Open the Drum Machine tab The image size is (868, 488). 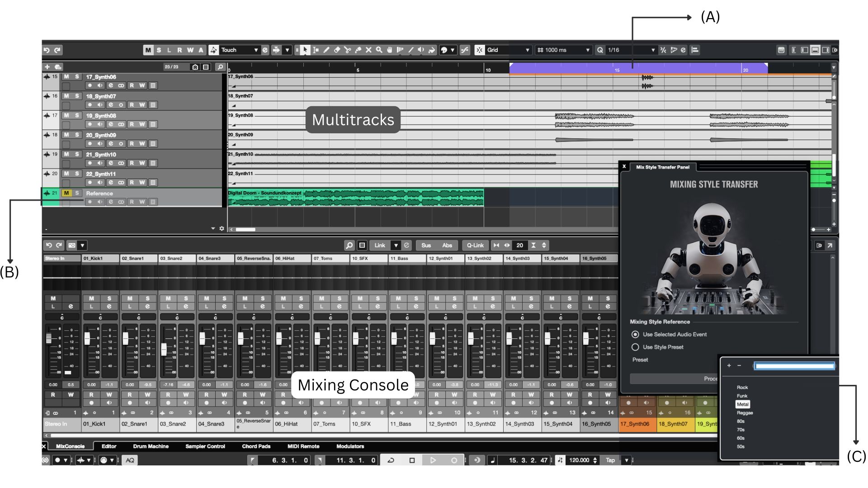point(151,446)
